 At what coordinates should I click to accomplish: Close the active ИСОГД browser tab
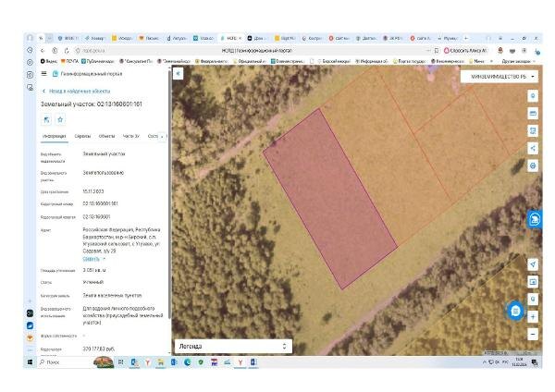click(240, 38)
